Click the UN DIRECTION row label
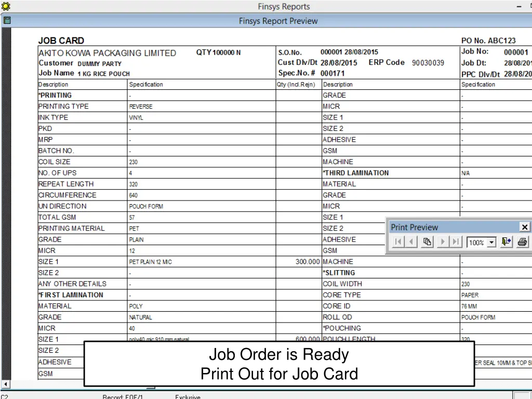Viewport: 532px width, 399px height. (x=62, y=206)
